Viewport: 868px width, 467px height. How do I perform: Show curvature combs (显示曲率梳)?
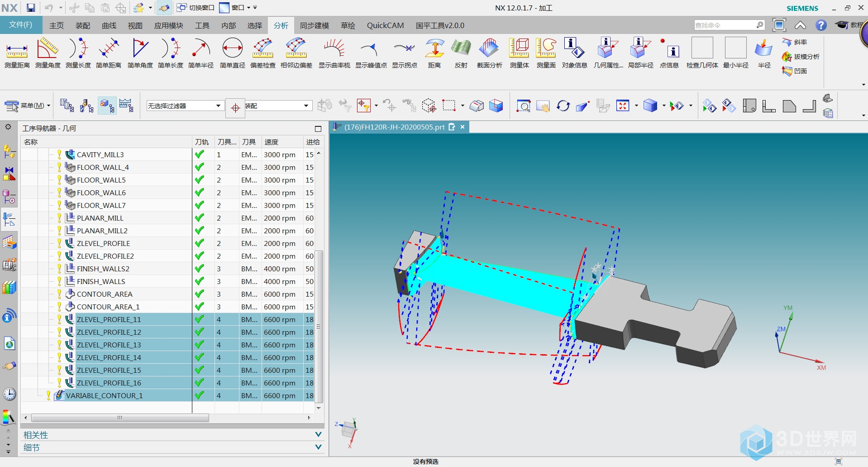[334, 53]
